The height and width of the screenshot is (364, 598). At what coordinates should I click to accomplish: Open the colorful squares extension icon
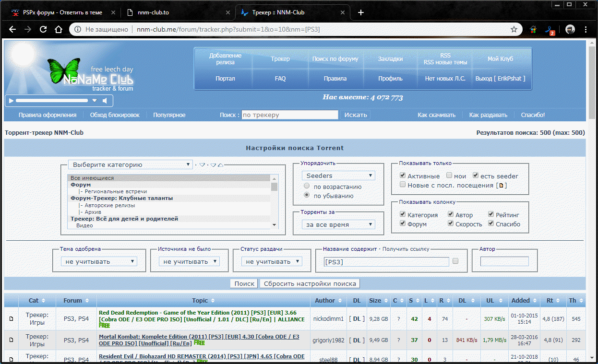(533, 29)
